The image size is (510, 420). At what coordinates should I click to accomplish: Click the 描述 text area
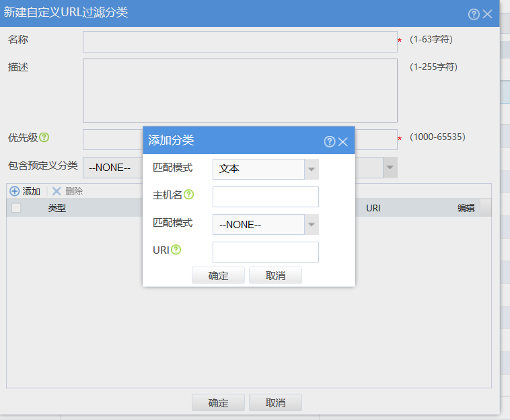click(240, 90)
